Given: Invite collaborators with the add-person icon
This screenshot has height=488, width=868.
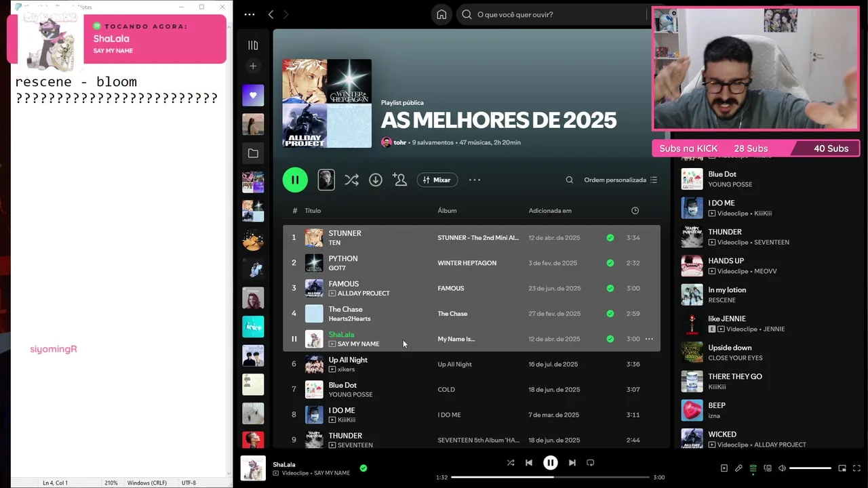Looking at the screenshot, I should pyautogui.click(x=400, y=180).
